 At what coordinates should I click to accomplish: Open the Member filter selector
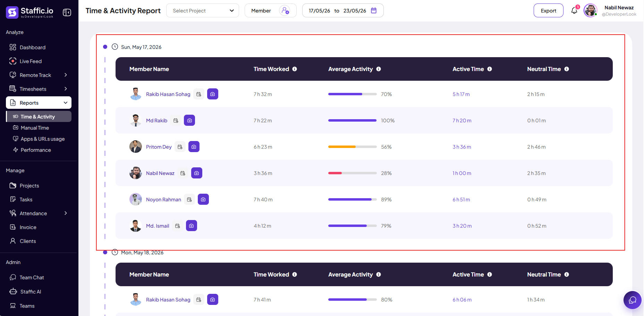click(x=271, y=10)
